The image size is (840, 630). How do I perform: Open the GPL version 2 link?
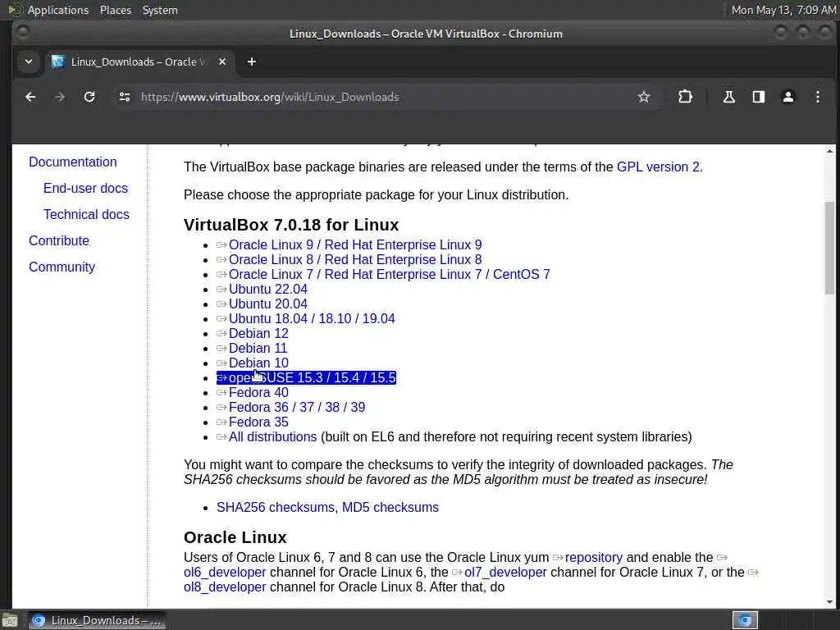[658, 167]
